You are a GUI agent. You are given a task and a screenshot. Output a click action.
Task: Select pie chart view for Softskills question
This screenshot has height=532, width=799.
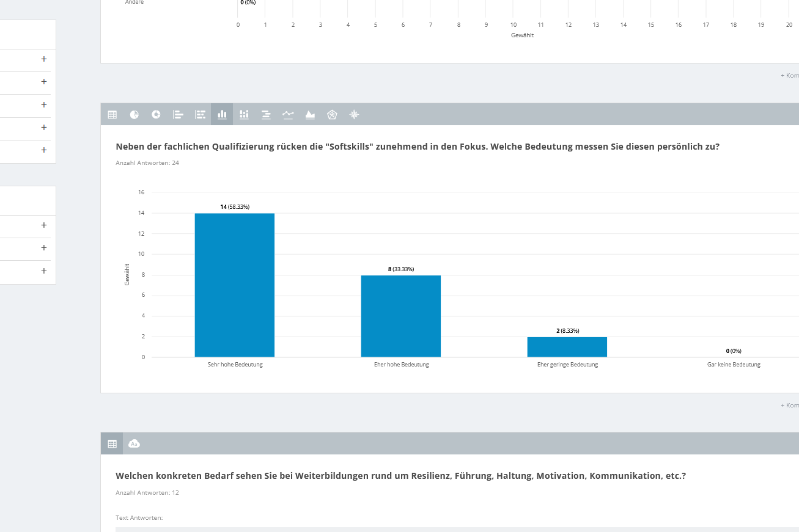[134, 114]
